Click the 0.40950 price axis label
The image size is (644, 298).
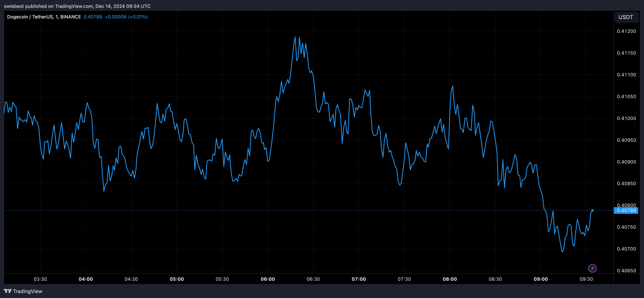click(x=626, y=140)
